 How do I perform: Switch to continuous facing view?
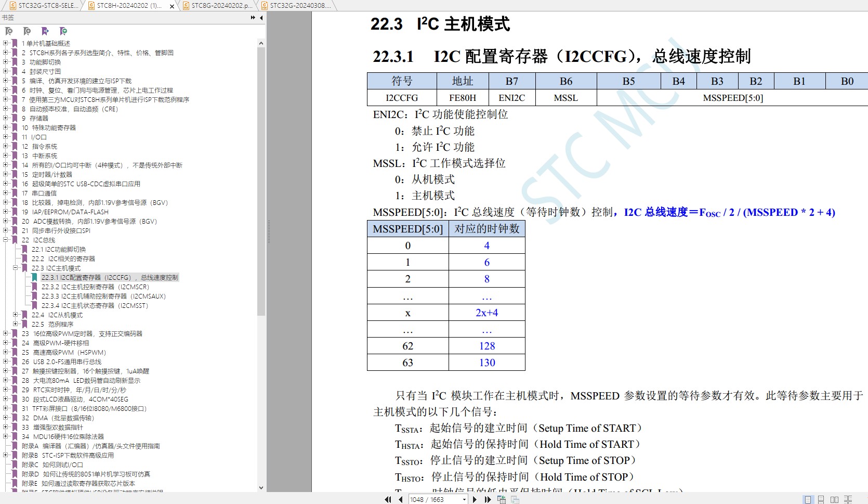pos(848,499)
